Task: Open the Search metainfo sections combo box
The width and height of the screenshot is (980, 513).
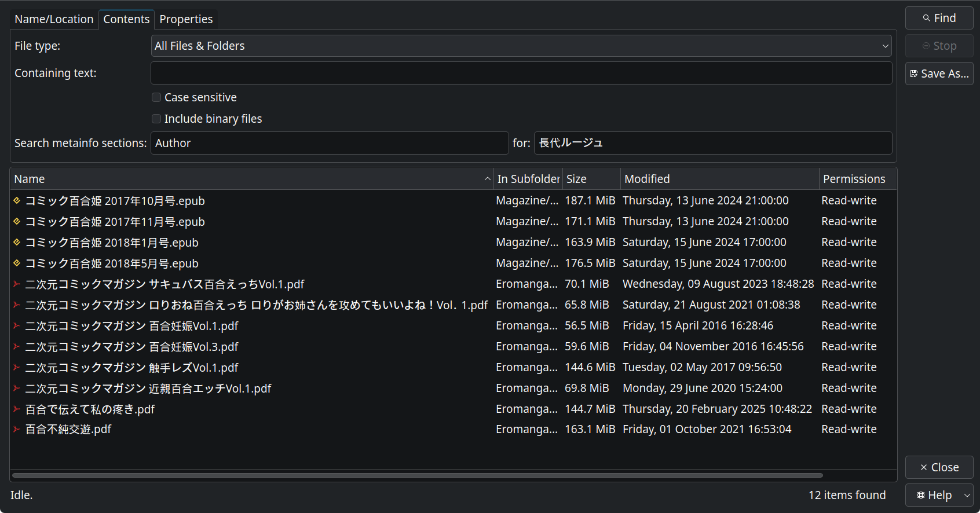Action: [x=330, y=143]
